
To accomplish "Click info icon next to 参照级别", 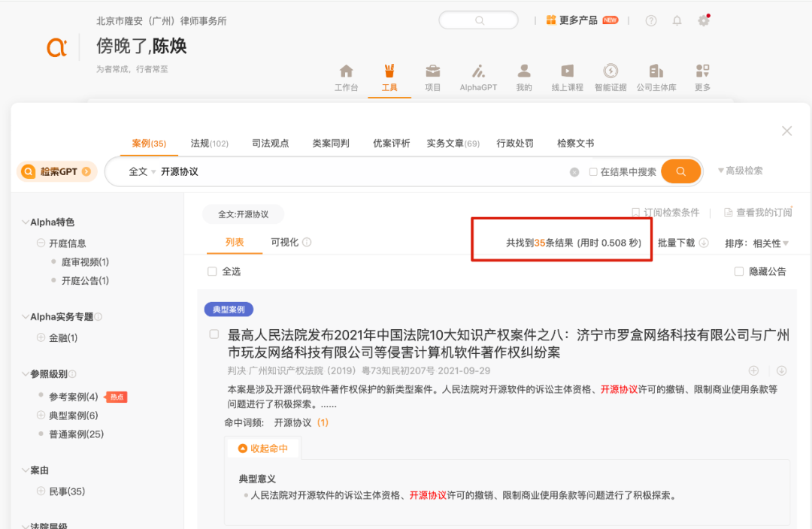I will pyautogui.click(x=72, y=373).
